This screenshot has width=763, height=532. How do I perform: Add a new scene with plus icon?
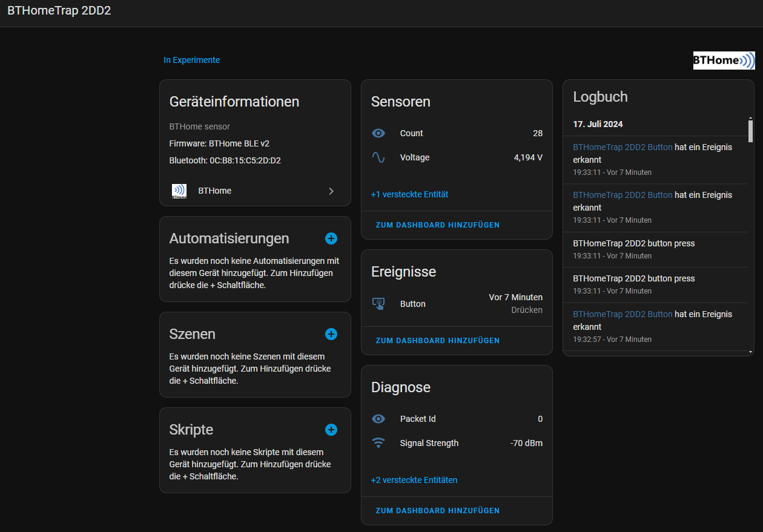click(x=331, y=334)
